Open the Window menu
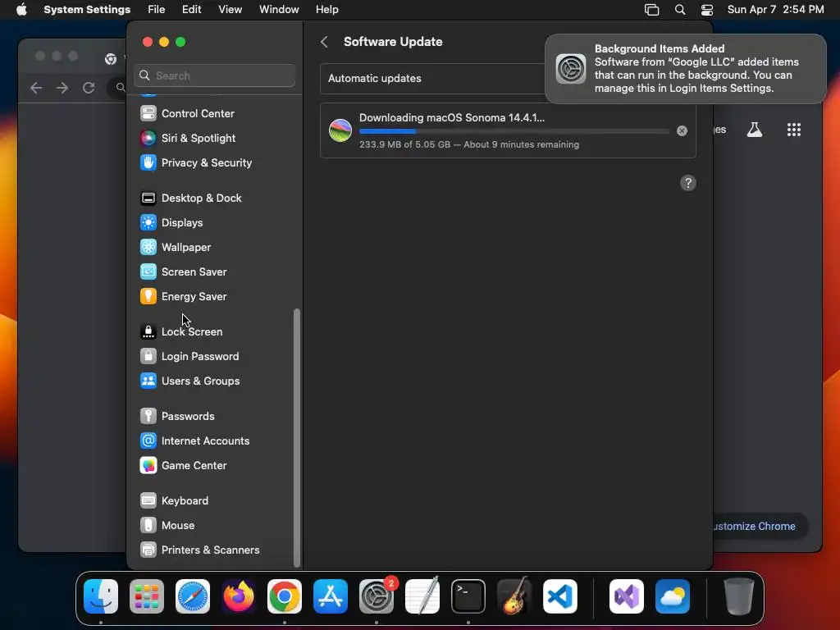 click(279, 10)
